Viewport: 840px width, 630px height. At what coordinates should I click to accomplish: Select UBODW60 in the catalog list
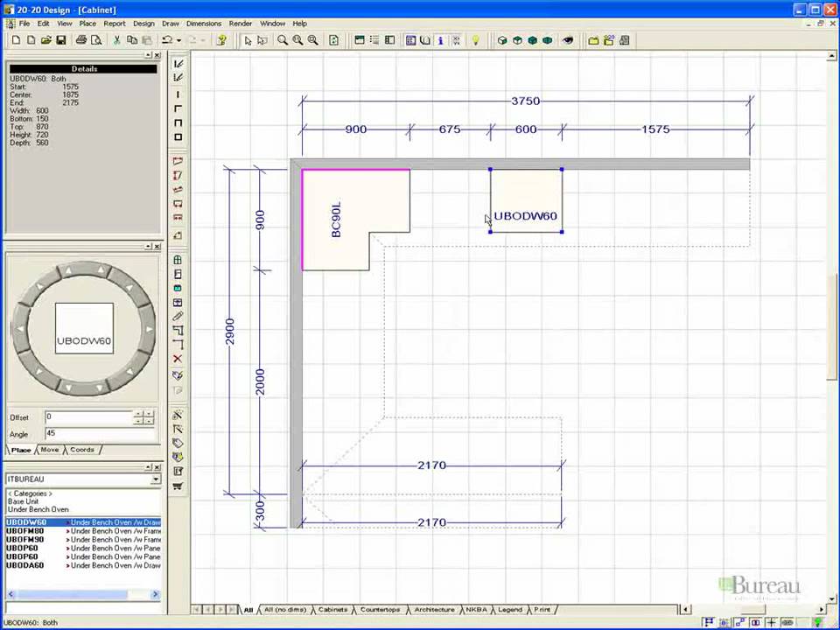coord(83,522)
